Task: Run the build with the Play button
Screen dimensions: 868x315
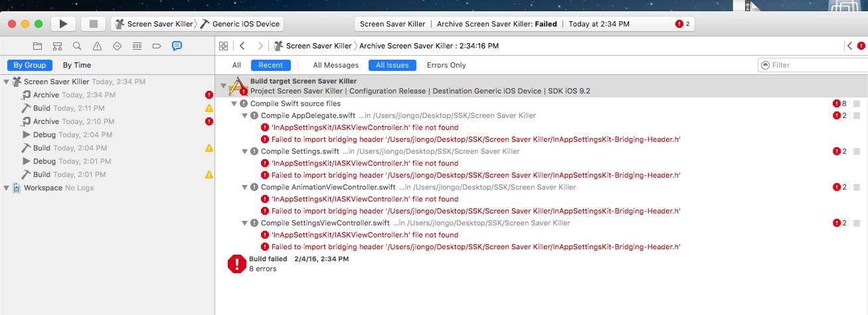Action: (x=63, y=24)
